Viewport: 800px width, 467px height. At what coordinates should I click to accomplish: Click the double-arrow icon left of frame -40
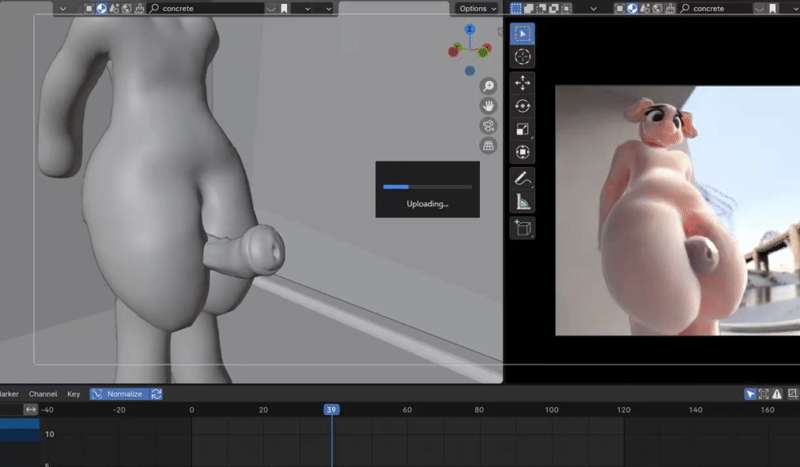[31, 409]
